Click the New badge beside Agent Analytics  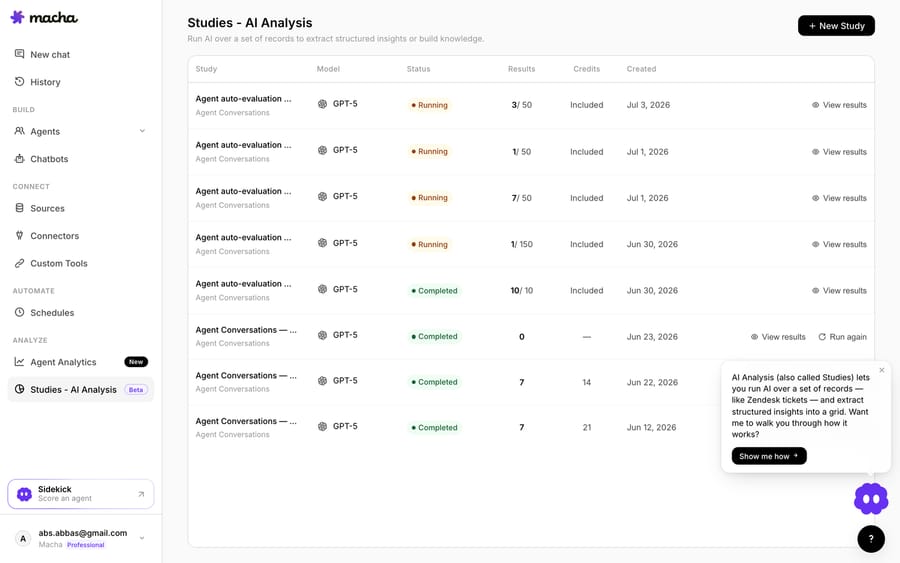(136, 362)
